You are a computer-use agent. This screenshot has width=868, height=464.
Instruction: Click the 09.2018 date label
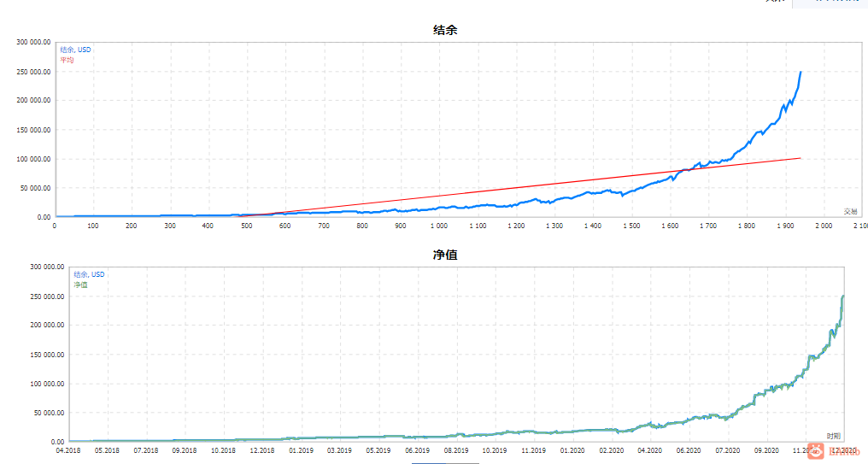pos(185,450)
